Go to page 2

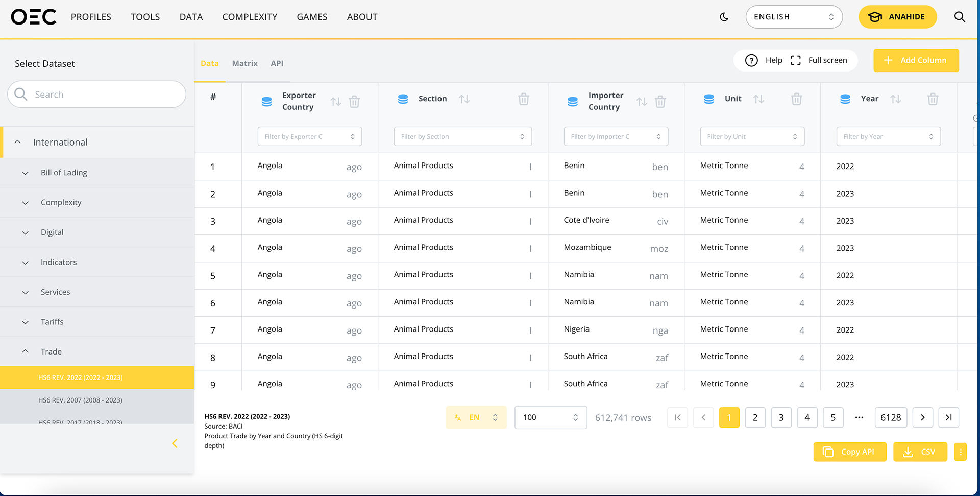[755, 417]
